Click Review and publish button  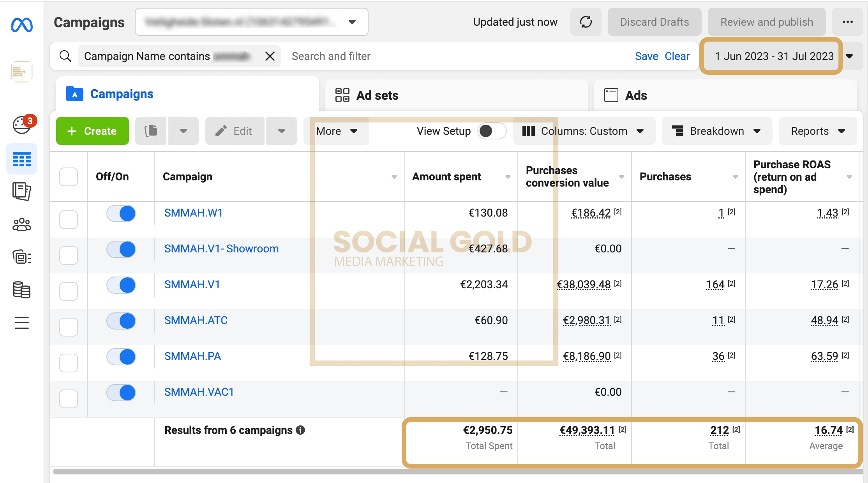click(x=767, y=22)
